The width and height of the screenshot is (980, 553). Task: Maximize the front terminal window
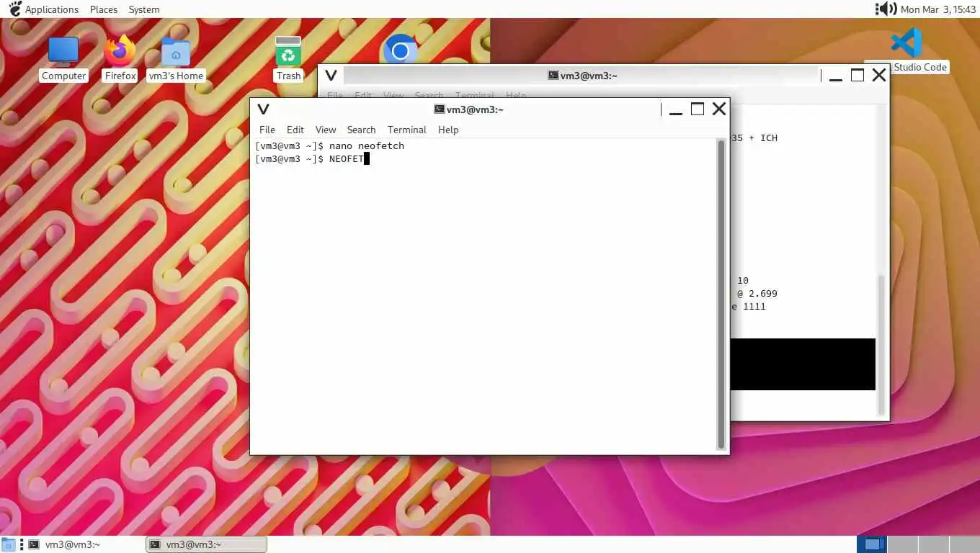pos(698,109)
